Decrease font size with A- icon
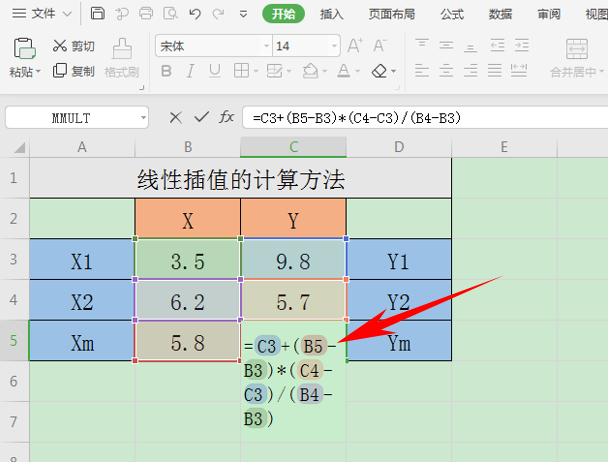 pyautogui.click(x=380, y=46)
